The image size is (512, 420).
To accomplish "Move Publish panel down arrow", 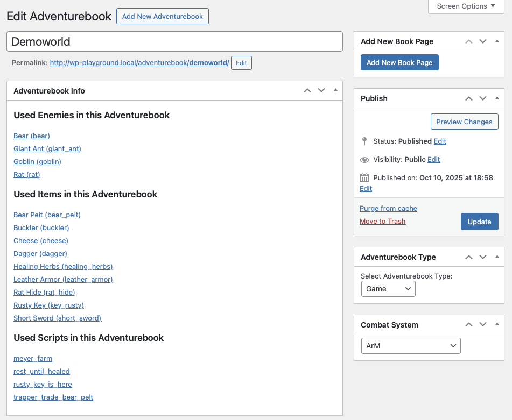I will click(x=483, y=98).
